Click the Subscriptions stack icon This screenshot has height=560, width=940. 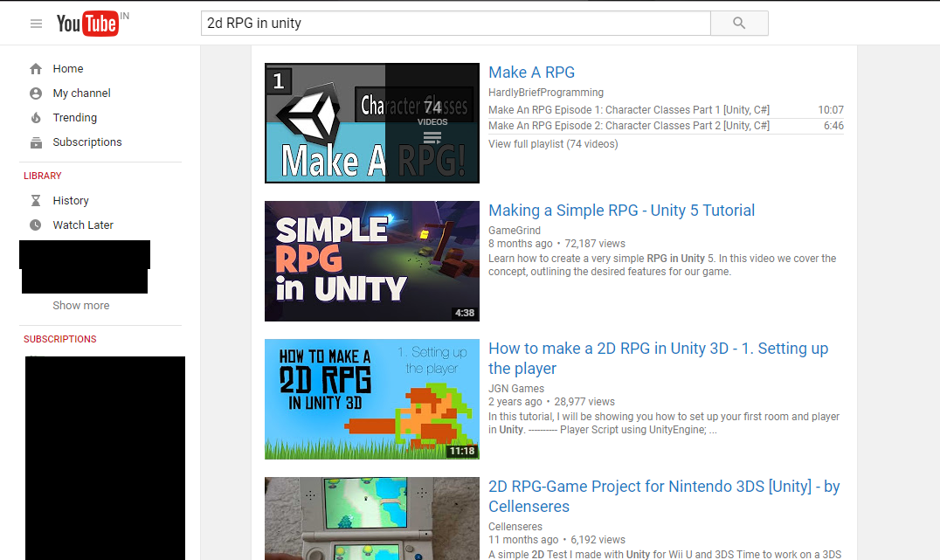(36, 142)
